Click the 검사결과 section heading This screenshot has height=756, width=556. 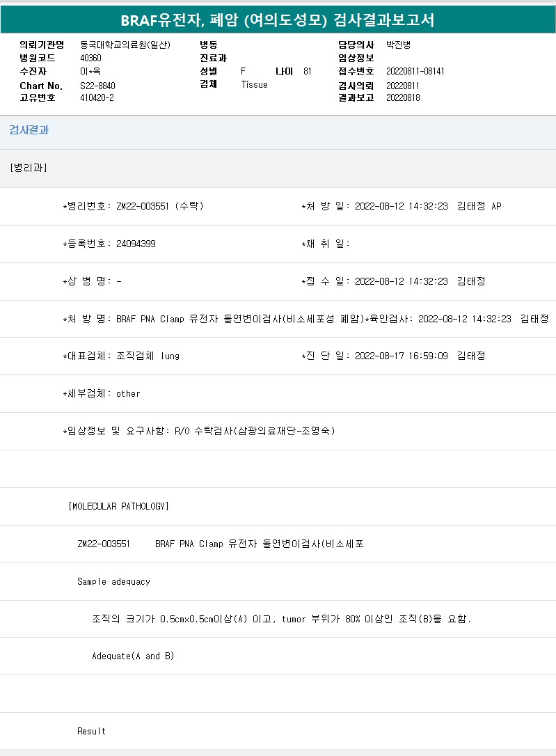(29, 129)
